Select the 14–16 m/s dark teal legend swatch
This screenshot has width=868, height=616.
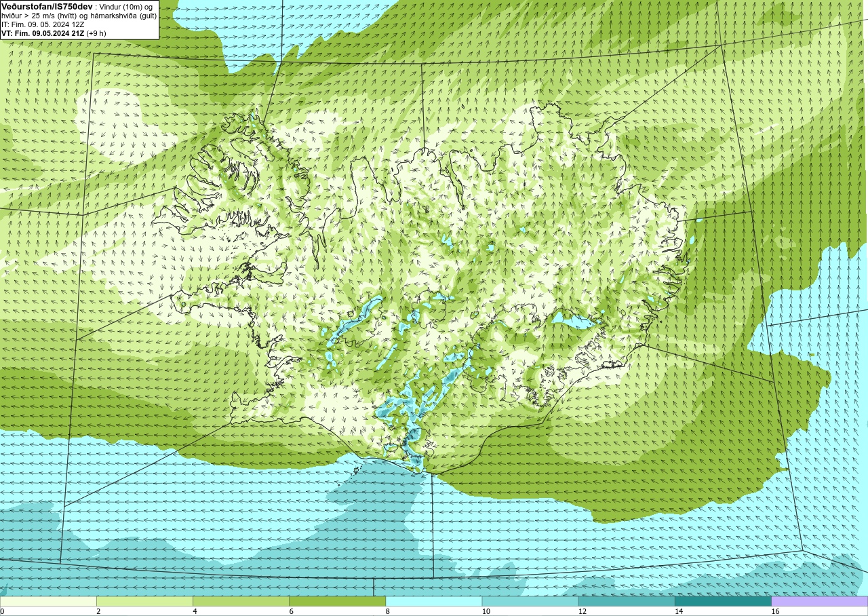(x=723, y=601)
